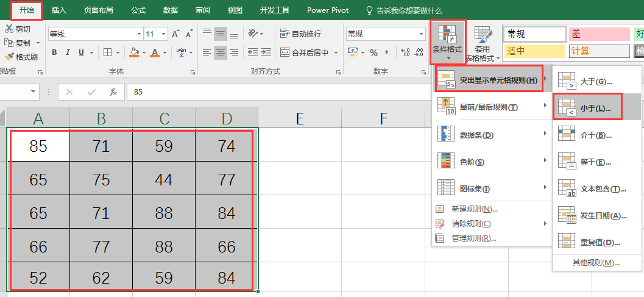Toggle italic formatting (I)

tap(68, 52)
